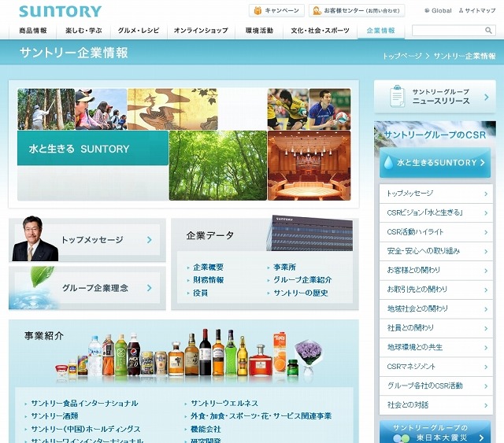Viewport: 504px width, 443px height.
Task: Click the green leaf image on グループ企業理念
Action: pos(42,277)
